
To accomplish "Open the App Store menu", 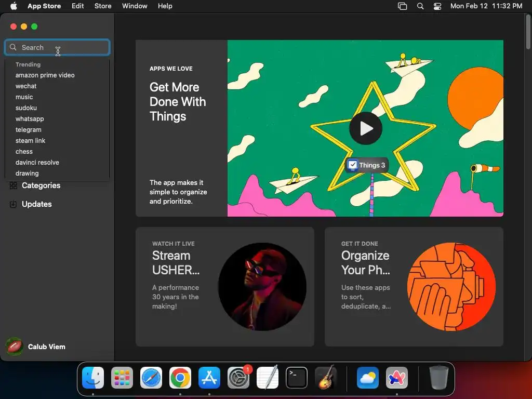I will (x=44, y=6).
